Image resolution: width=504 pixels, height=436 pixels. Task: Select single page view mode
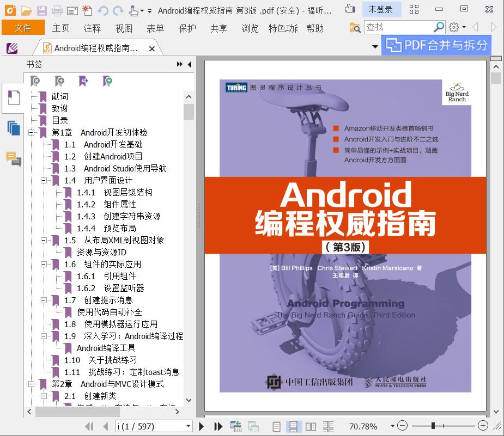point(276,426)
